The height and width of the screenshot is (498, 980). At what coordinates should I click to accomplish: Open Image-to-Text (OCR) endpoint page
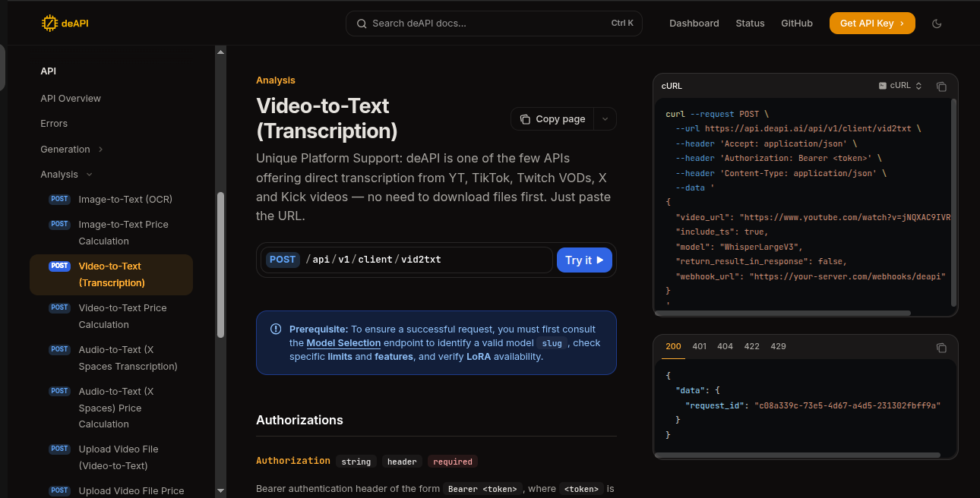point(125,200)
